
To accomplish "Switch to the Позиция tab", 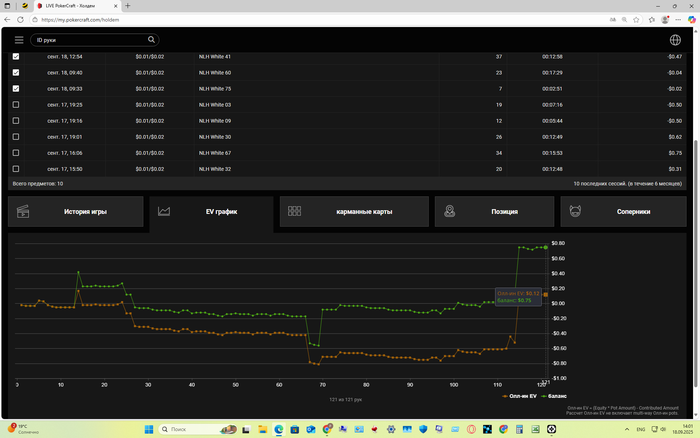I will pos(494,212).
